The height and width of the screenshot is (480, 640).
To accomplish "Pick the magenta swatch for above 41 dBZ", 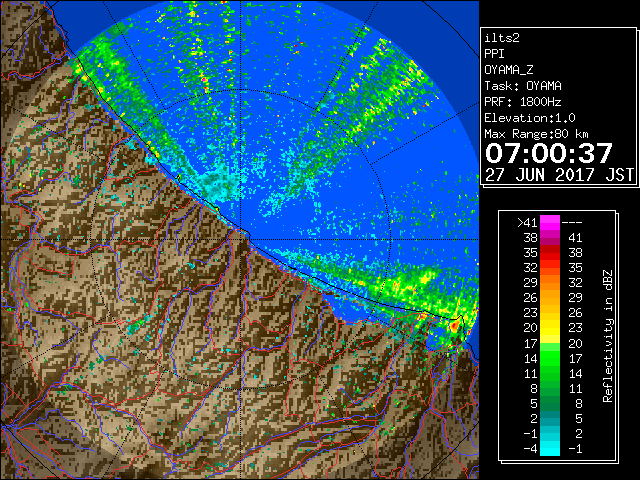I will tap(550, 223).
